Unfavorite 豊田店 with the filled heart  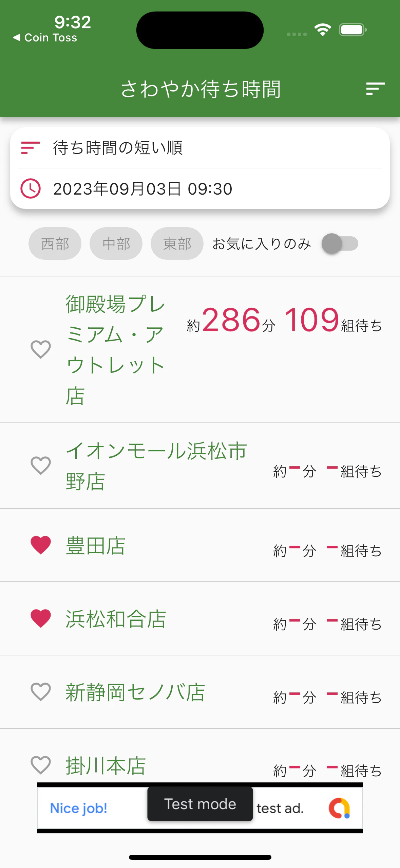pyautogui.click(x=41, y=545)
